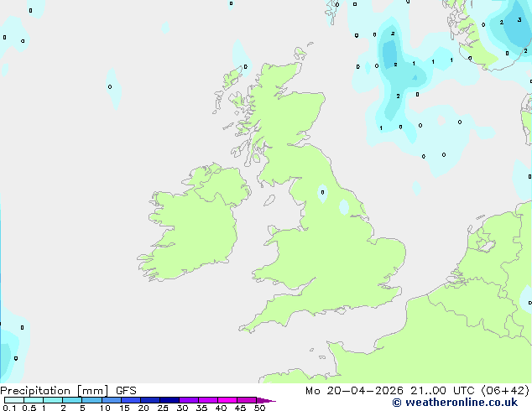The image size is (532, 411).
Task: Pick the palest 0.1–0.5 mm legend swatch
Action: tap(14, 400)
